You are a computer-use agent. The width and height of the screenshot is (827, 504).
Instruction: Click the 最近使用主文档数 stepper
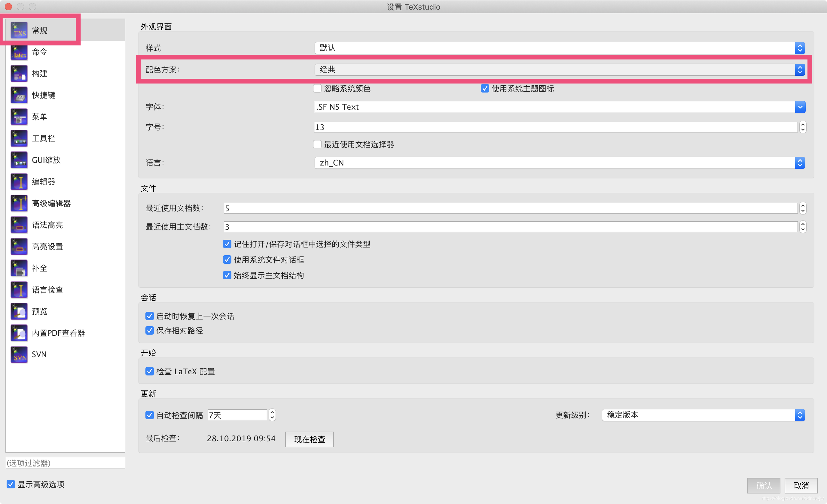[x=803, y=227]
